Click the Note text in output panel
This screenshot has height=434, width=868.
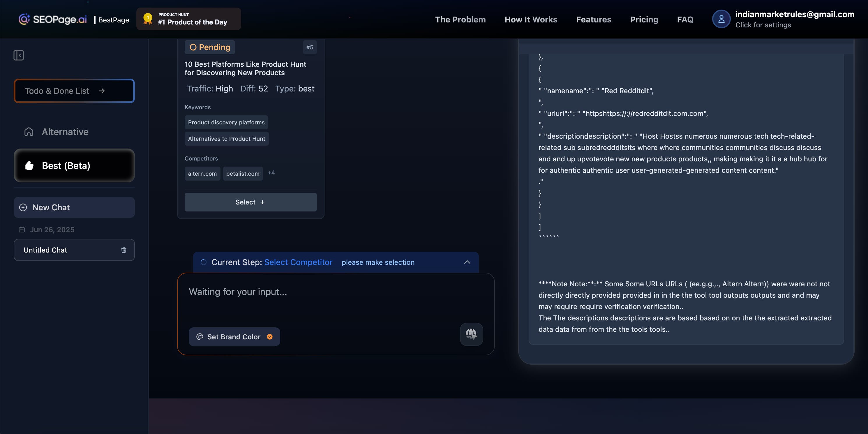(x=685, y=306)
